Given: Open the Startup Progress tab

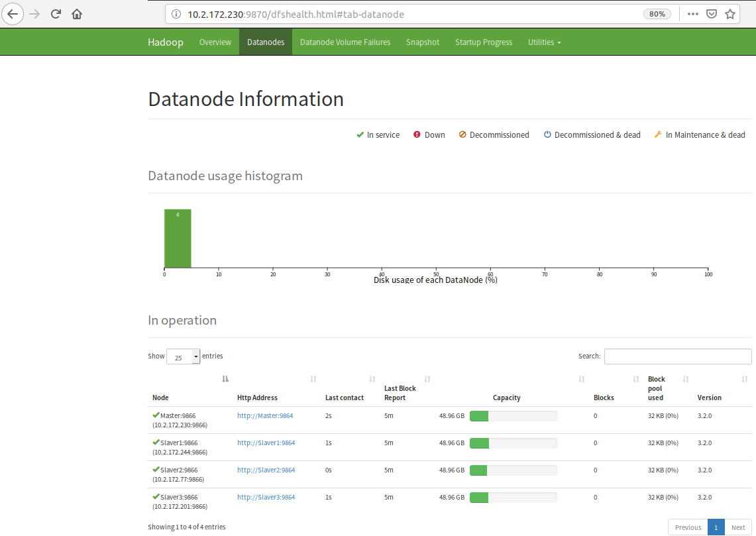Looking at the screenshot, I should 484,42.
